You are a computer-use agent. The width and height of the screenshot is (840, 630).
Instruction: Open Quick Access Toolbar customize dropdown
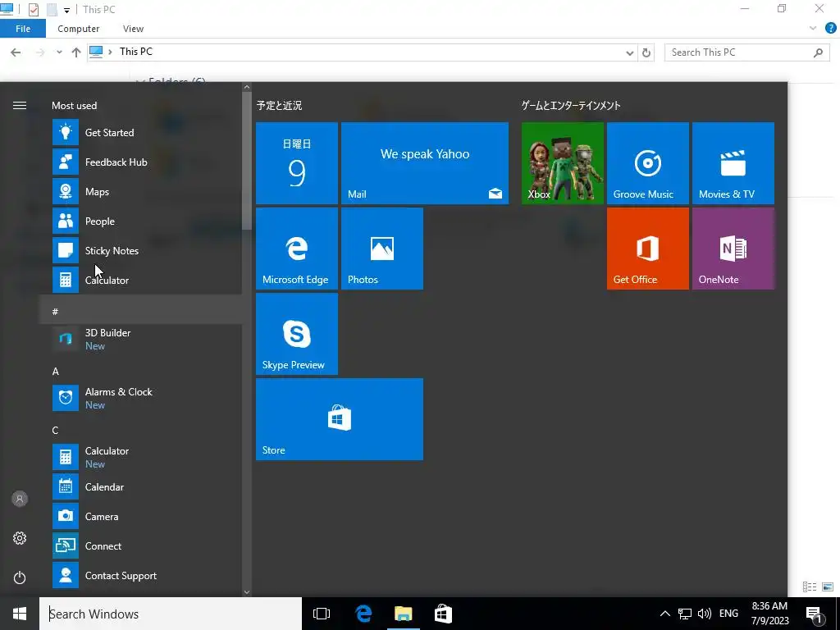[x=66, y=10]
